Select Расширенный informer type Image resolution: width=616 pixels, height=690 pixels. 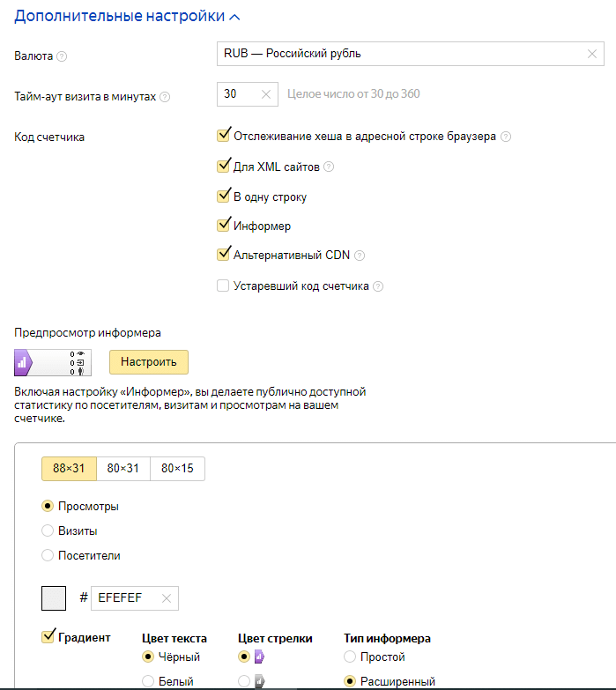[350, 681]
